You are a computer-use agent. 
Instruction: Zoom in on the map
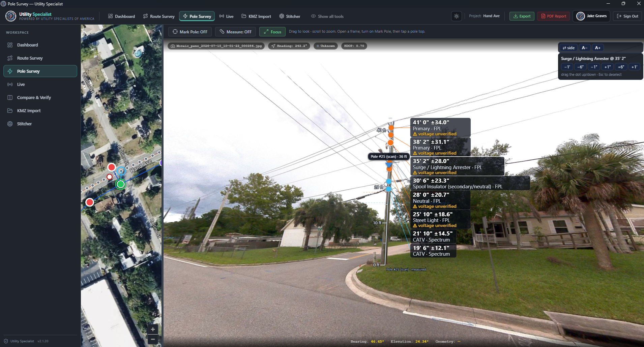click(x=153, y=329)
